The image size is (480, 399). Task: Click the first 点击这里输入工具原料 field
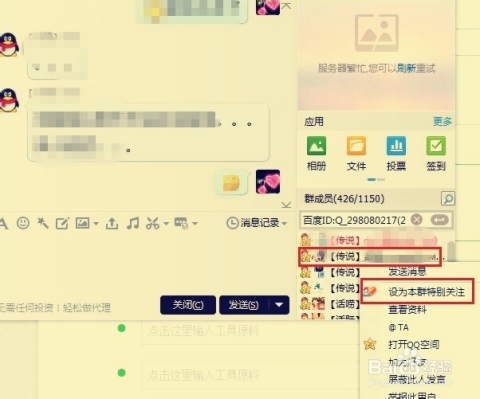tap(250, 331)
